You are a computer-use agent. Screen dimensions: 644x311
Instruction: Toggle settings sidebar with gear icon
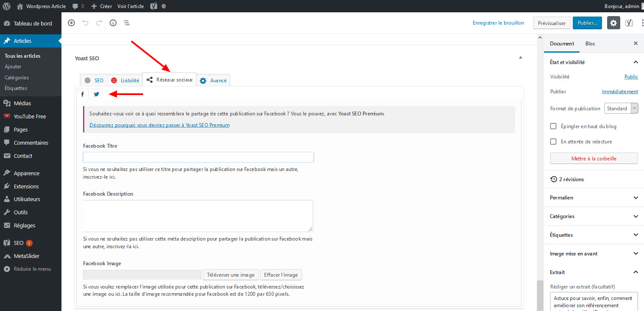[613, 23]
